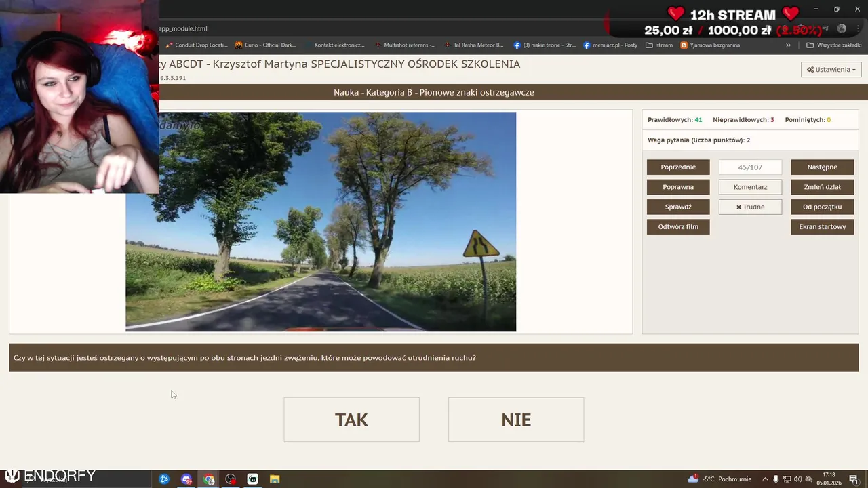Click the Waga pytania points text
This screenshot has height=488, width=868.
coord(698,140)
